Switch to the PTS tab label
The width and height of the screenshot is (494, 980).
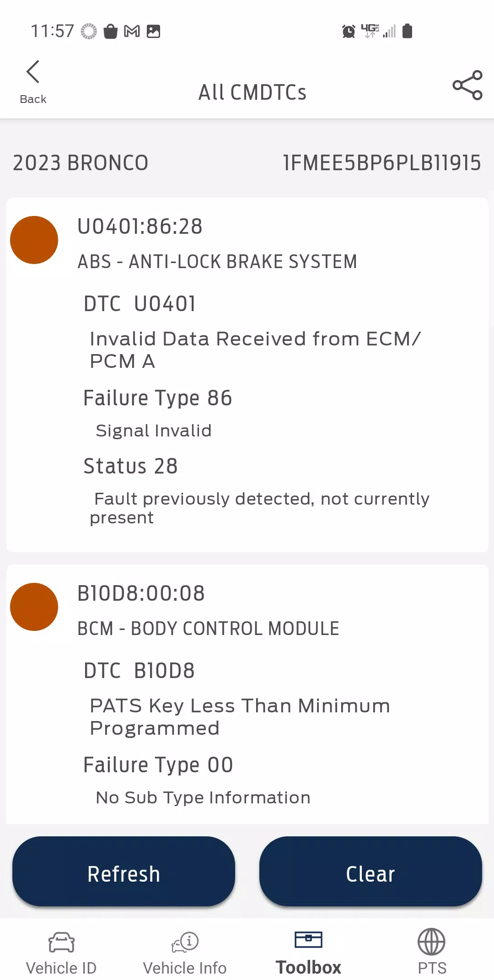click(432, 968)
